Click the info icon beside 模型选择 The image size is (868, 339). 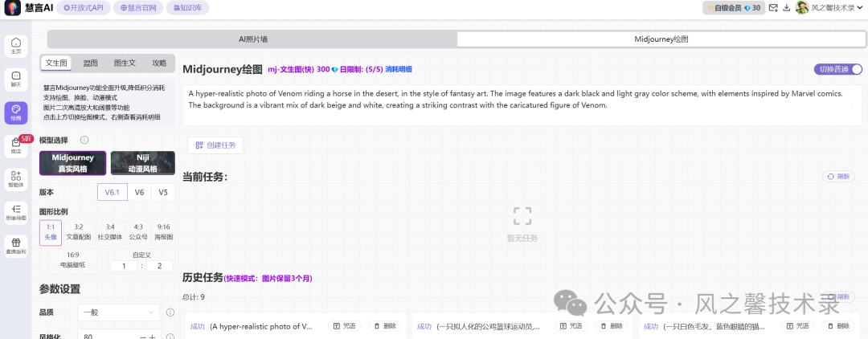click(x=84, y=140)
